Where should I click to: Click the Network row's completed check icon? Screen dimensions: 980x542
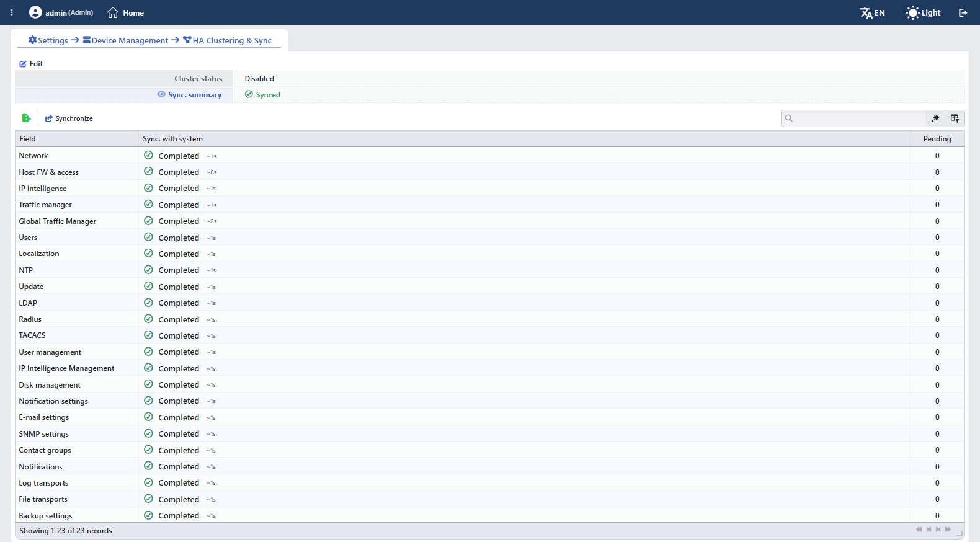tap(148, 155)
